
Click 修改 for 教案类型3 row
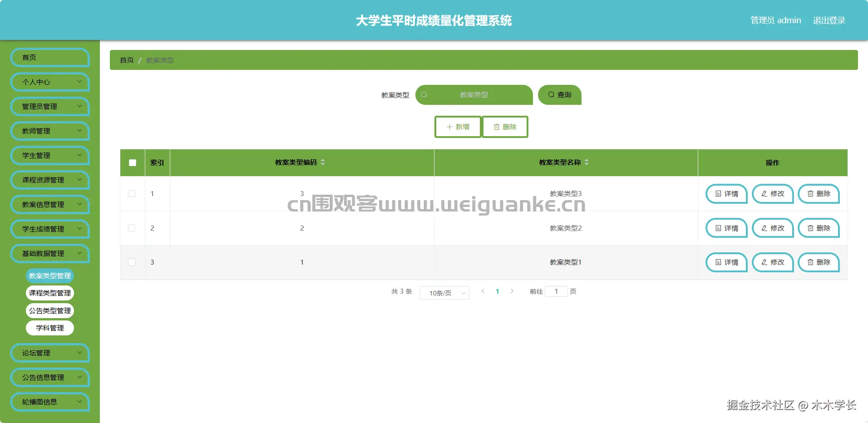coord(773,194)
